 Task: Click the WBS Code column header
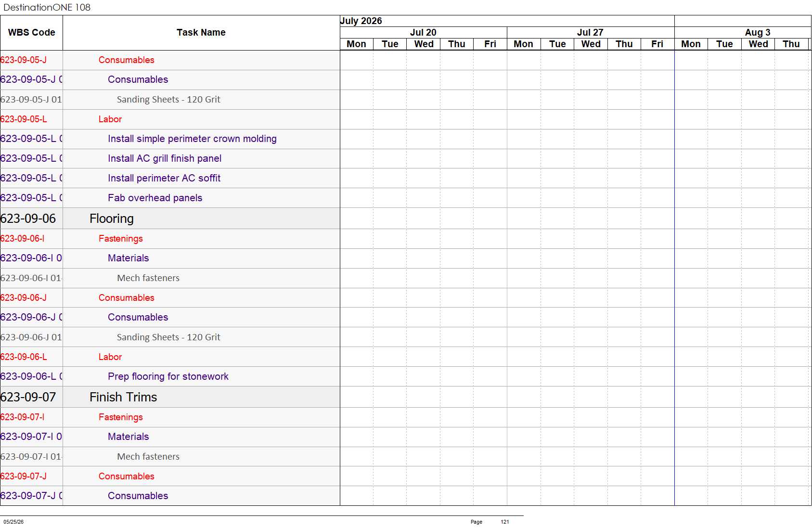point(31,33)
